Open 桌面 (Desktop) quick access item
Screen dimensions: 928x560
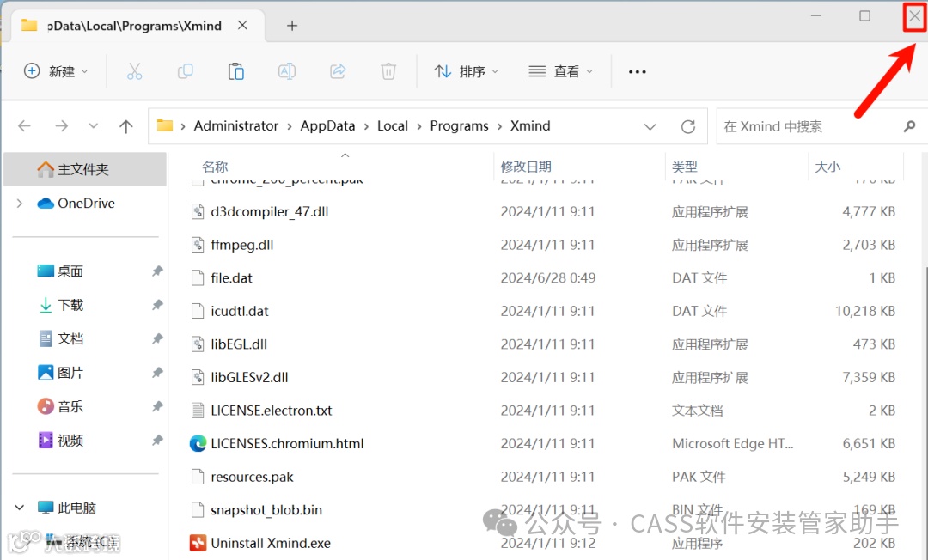(60, 271)
